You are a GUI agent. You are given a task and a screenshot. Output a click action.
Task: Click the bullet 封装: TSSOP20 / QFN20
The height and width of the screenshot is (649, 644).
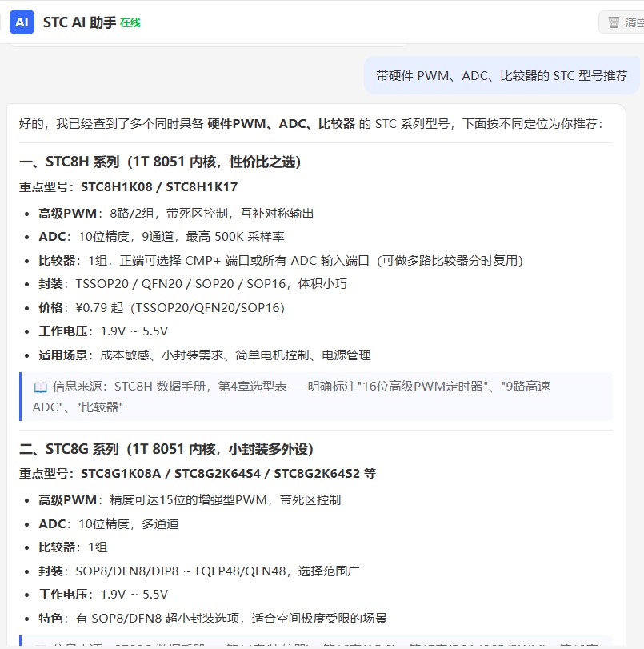coord(193,284)
